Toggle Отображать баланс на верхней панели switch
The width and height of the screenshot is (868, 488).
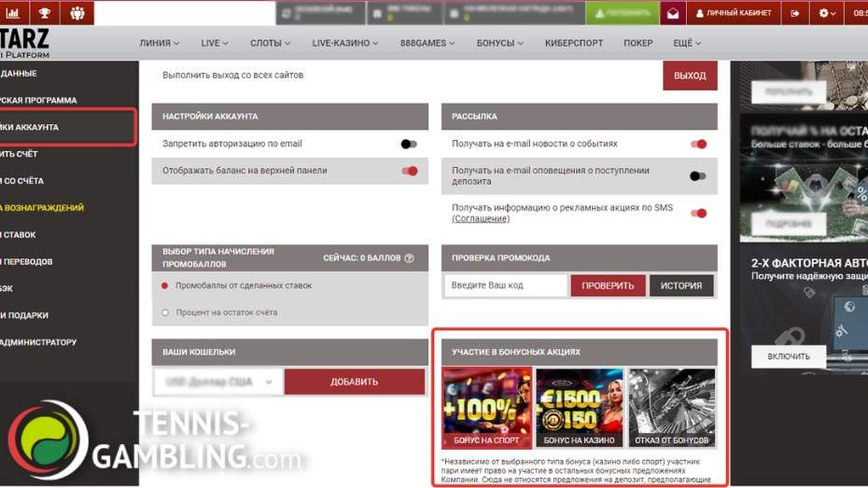(410, 171)
